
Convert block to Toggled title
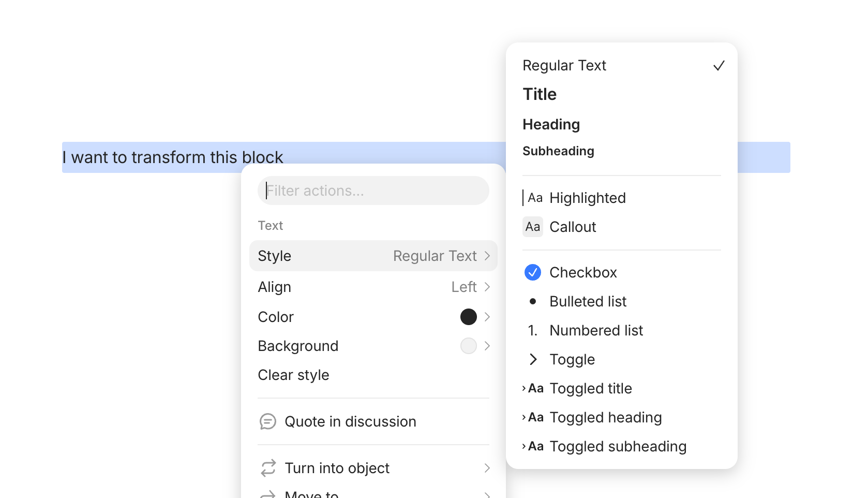[622, 388]
